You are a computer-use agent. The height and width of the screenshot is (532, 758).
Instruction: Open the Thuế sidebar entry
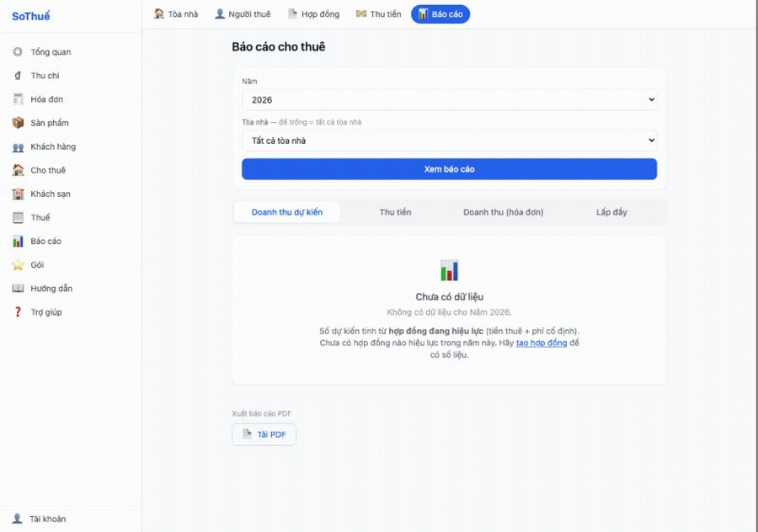[x=71, y=217]
